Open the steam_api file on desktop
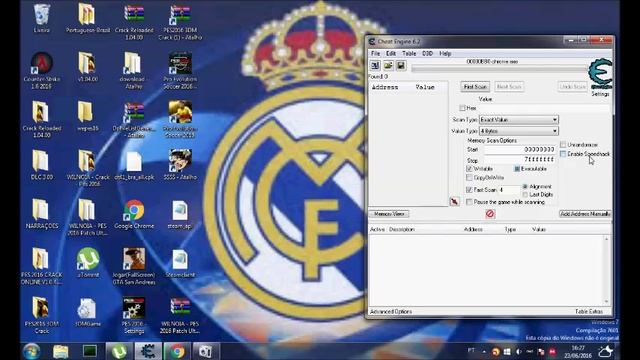The image size is (640, 360). click(x=180, y=214)
